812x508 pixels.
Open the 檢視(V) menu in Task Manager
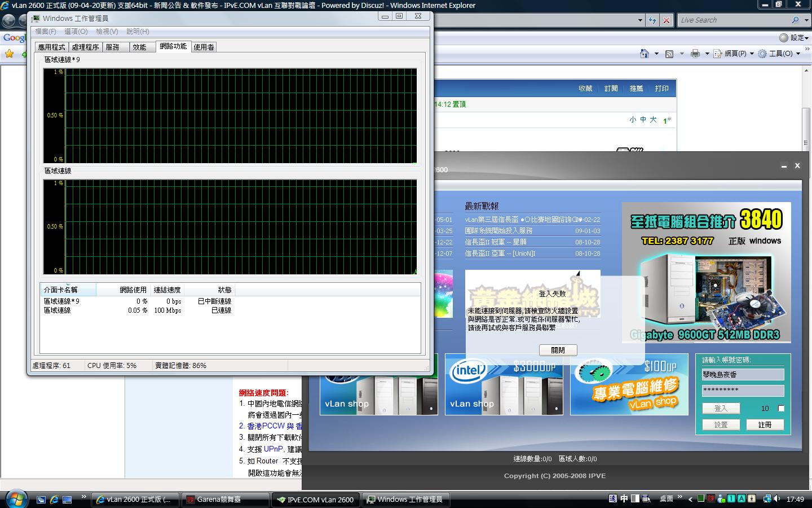point(107,32)
